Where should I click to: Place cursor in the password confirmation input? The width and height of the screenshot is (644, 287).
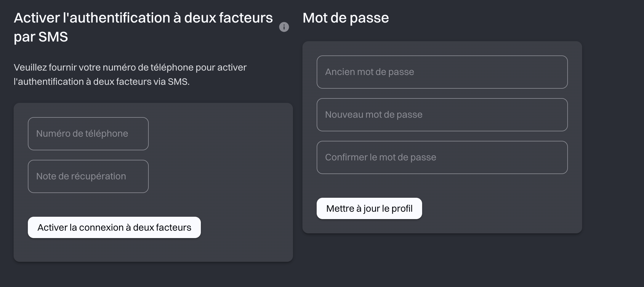tap(442, 157)
